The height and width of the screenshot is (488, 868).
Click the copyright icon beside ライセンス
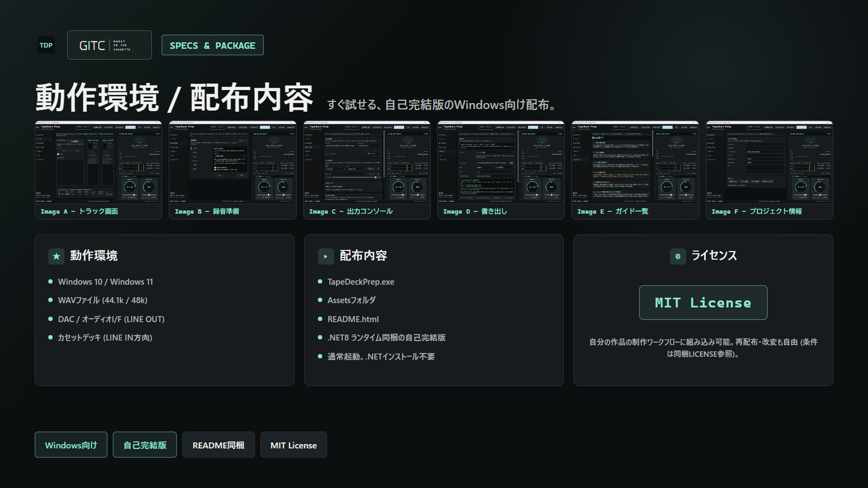[678, 256]
